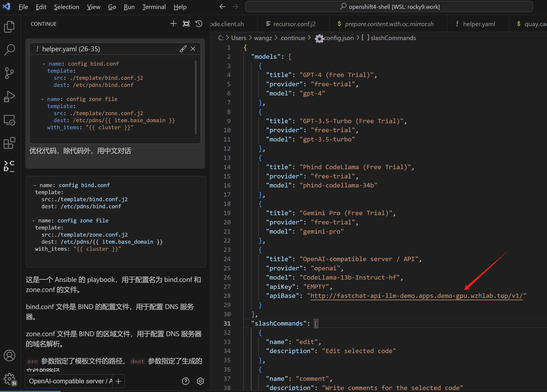
Task: Open the OpenAI-compatible server model dropdown
Action: click(70, 381)
